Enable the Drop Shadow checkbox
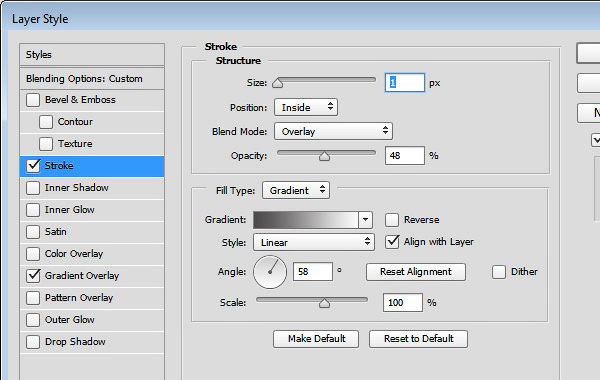The image size is (600, 380). point(33,342)
